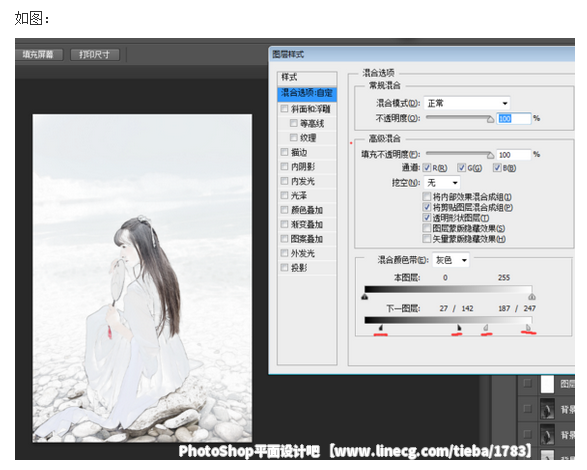Click the 填充不透明度 value field
The height and width of the screenshot is (470, 587).
coord(514,155)
